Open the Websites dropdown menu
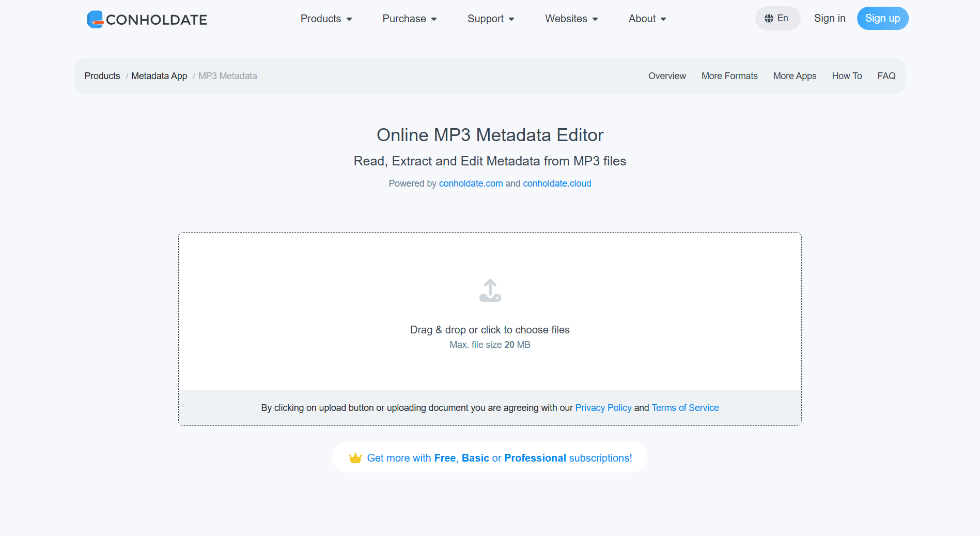Image resolution: width=980 pixels, height=536 pixels. [571, 19]
